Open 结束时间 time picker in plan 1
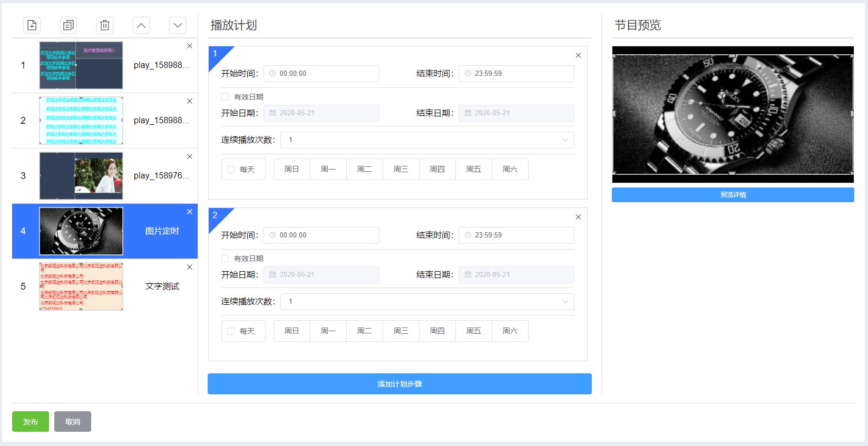 [x=516, y=74]
